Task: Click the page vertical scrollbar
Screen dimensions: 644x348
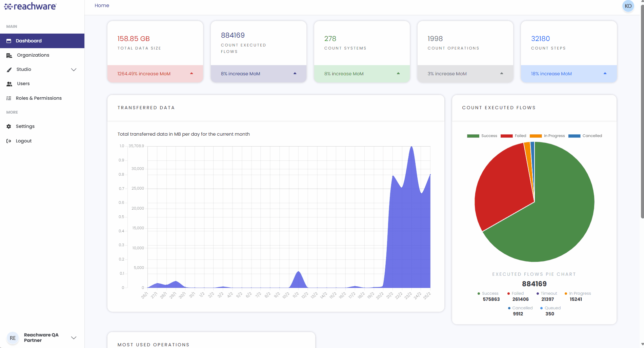Action: (x=642, y=112)
